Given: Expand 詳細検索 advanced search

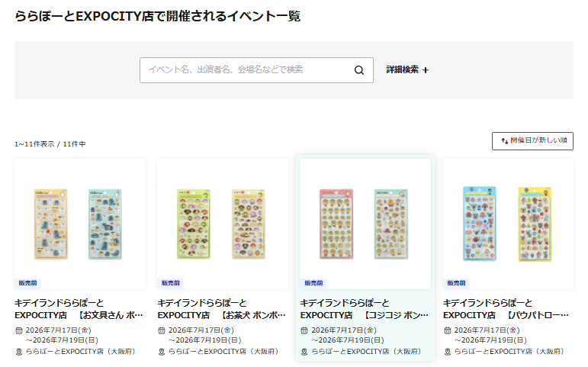Looking at the screenshot, I should (407, 69).
